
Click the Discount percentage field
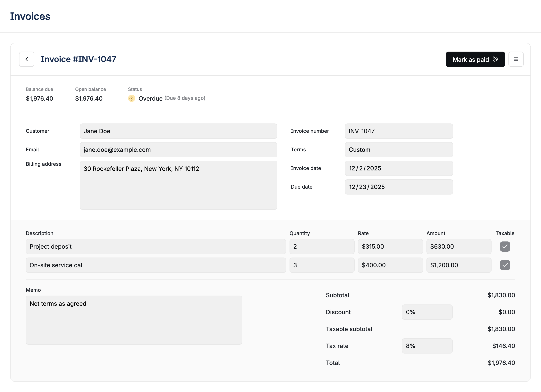[x=427, y=312]
